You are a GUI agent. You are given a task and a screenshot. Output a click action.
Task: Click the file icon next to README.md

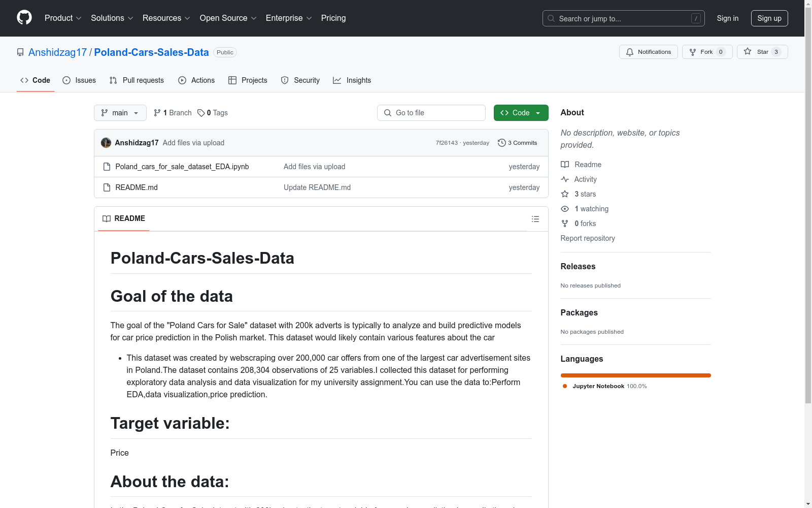click(x=107, y=187)
